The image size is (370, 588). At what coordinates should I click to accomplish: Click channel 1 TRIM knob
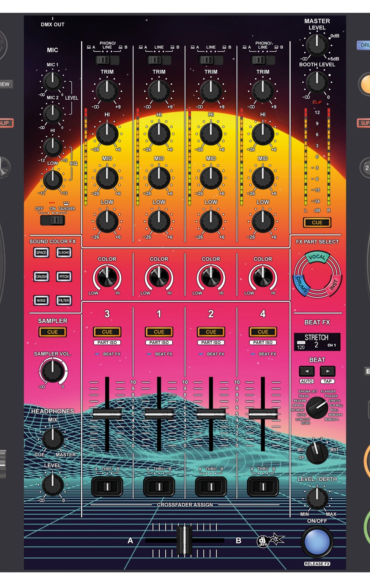tap(159, 91)
